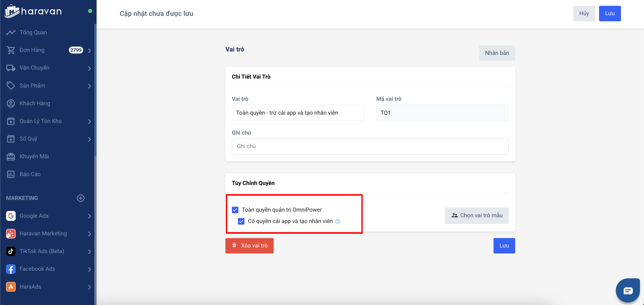The image size is (644, 305).
Task: Click the Chi Tiết Vai Trò heading
Action: (251, 77)
